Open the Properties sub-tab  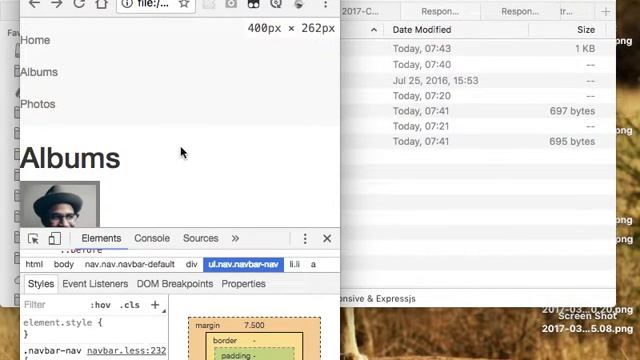click(x=243, y=284)
